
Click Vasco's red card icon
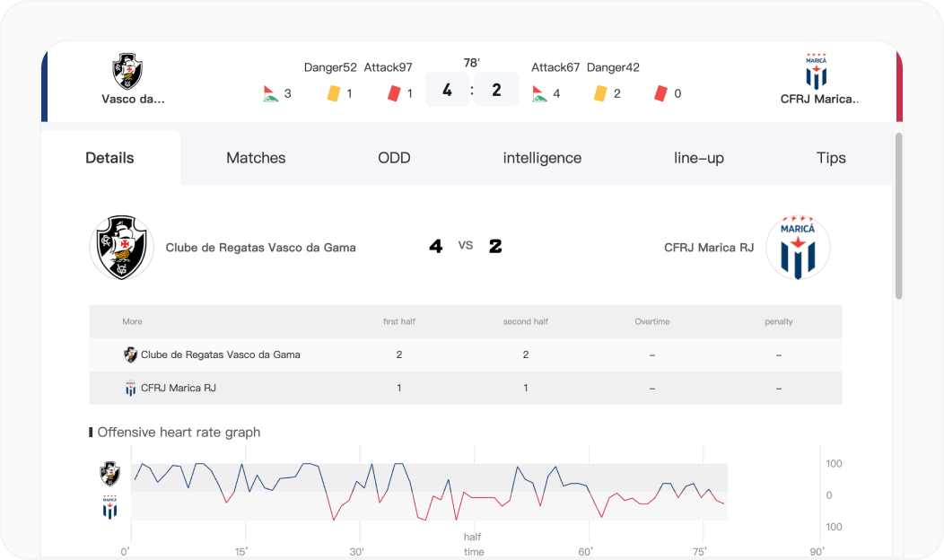point(393,93)
